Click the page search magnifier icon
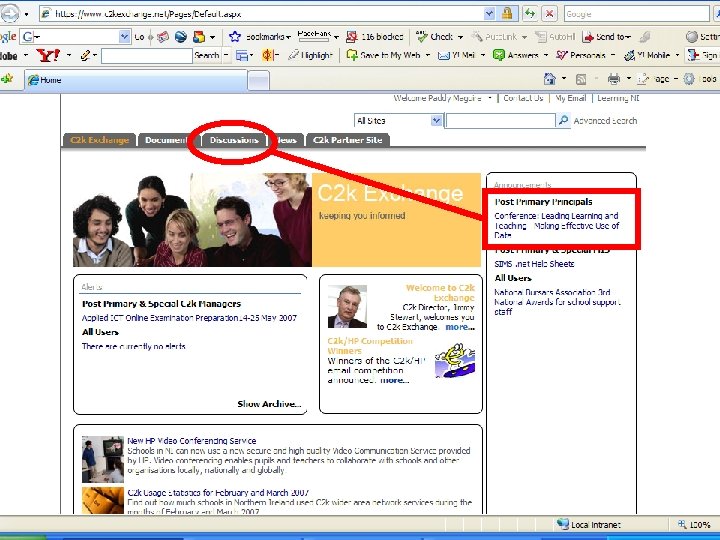720x540 pixels. [563, 120]
